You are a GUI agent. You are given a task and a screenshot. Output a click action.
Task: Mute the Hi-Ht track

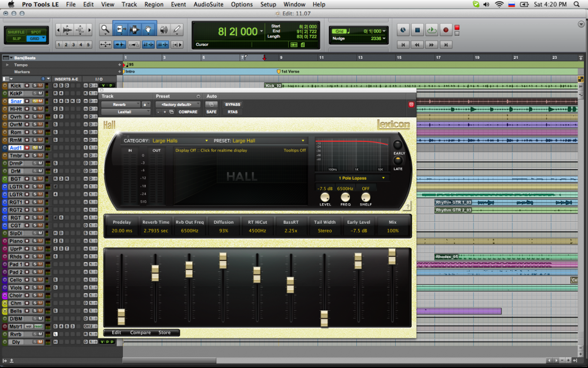(40, 109)
